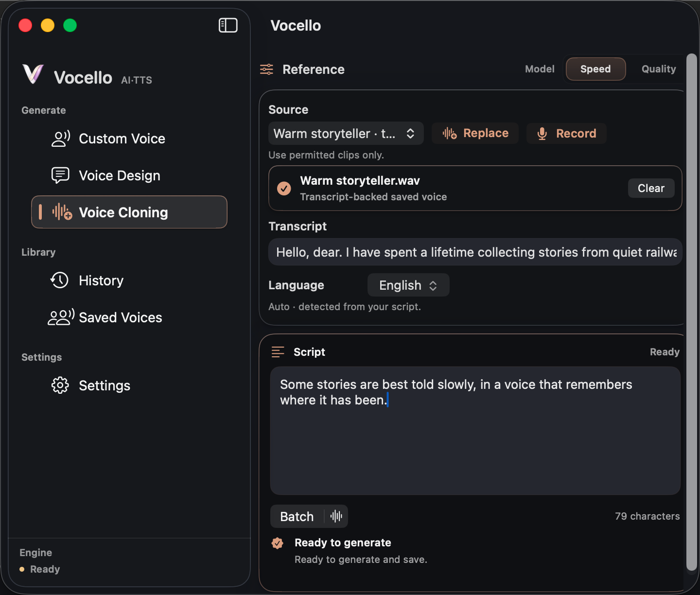Open Custom Voice in the sidebar

pos(129,139)
